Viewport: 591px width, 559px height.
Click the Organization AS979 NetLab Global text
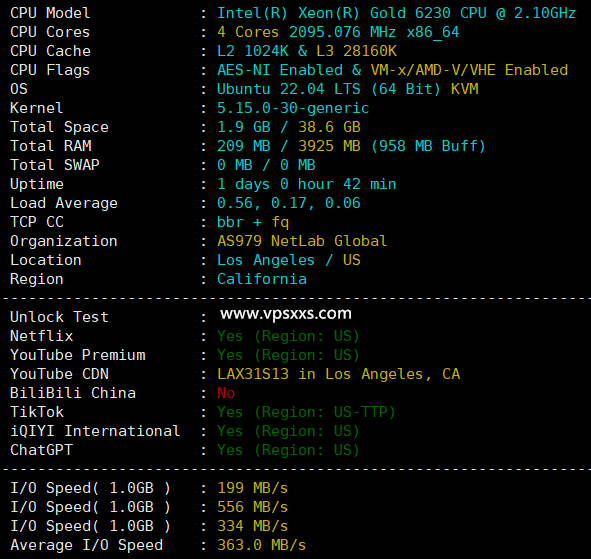coord(302,241)
